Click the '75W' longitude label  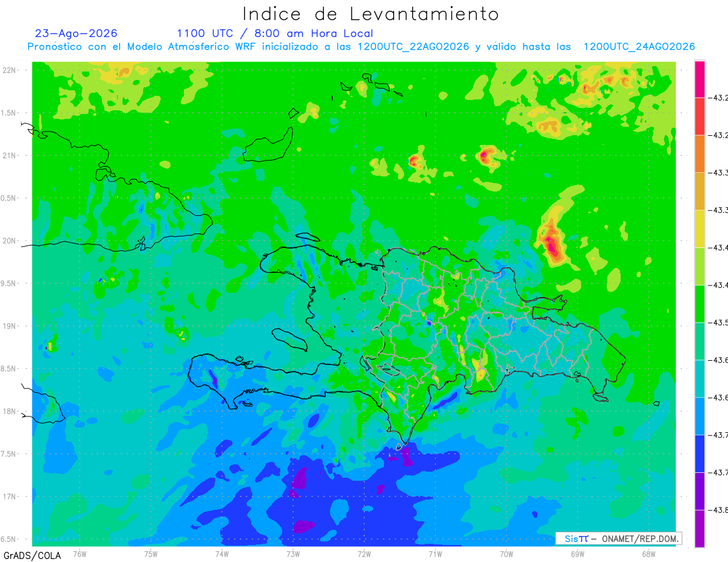[151, 554]
